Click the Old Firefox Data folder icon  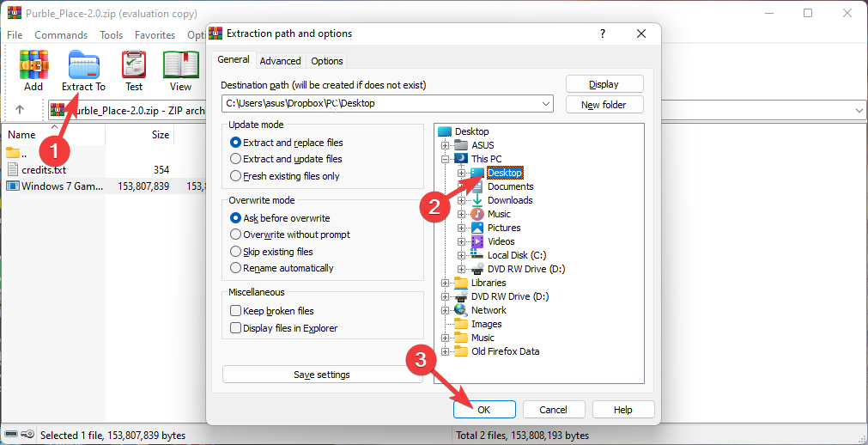[461, 351]
